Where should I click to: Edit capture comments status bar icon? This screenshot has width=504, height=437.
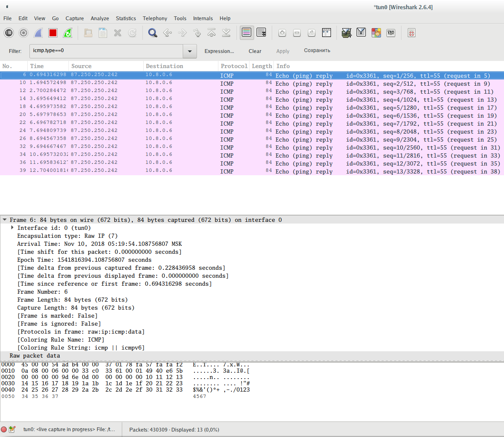pos(12,429)
